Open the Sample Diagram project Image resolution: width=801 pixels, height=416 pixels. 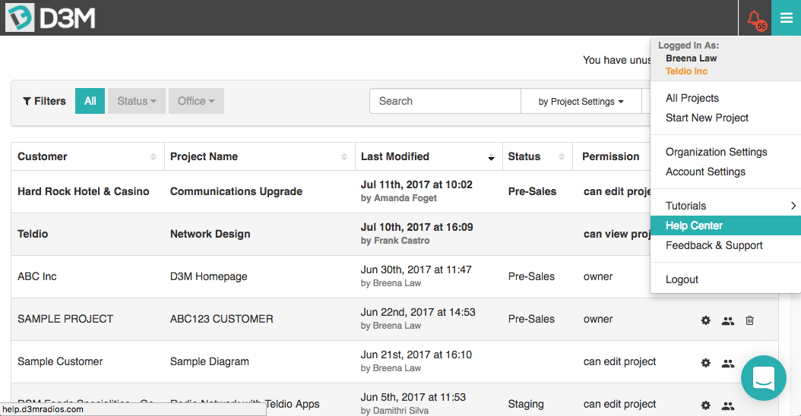click(x=209, y=361)
